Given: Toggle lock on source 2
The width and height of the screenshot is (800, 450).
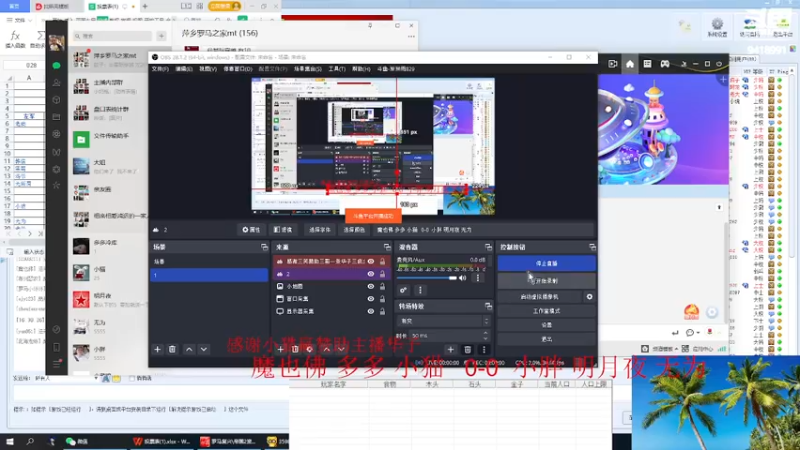Looking at the screenshot, I should click(x=382, y=274).
